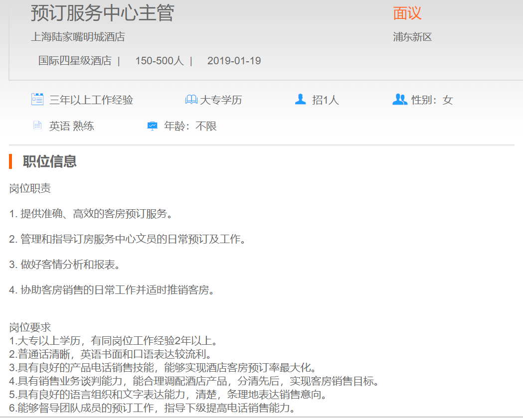Select the 浦东新区 district label

[412, 37]
